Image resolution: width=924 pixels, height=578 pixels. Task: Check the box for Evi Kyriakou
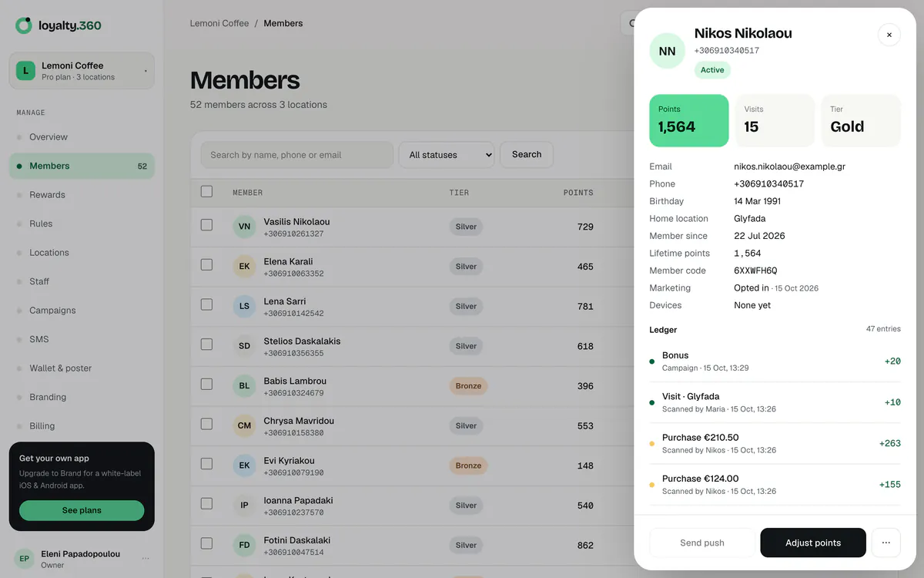coord(206,464)
